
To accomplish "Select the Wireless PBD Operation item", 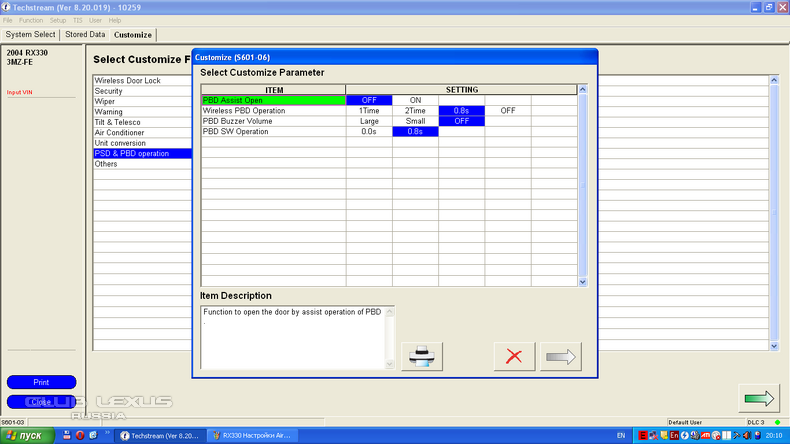I will (274, 111).
